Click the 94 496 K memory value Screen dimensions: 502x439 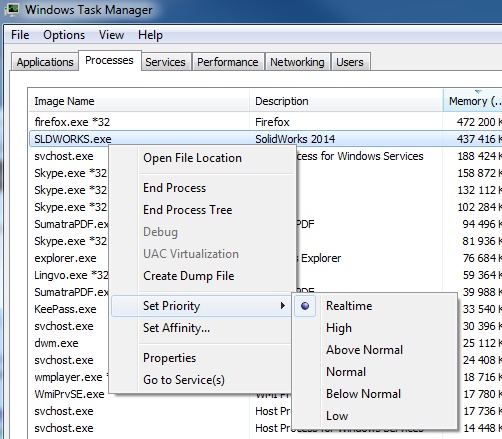(482, 224)
